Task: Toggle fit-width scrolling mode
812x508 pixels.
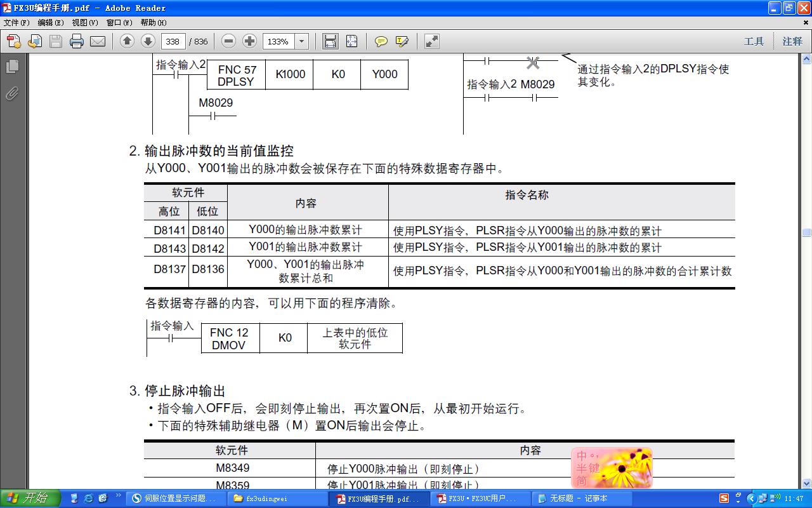Action: pos(330,41)
